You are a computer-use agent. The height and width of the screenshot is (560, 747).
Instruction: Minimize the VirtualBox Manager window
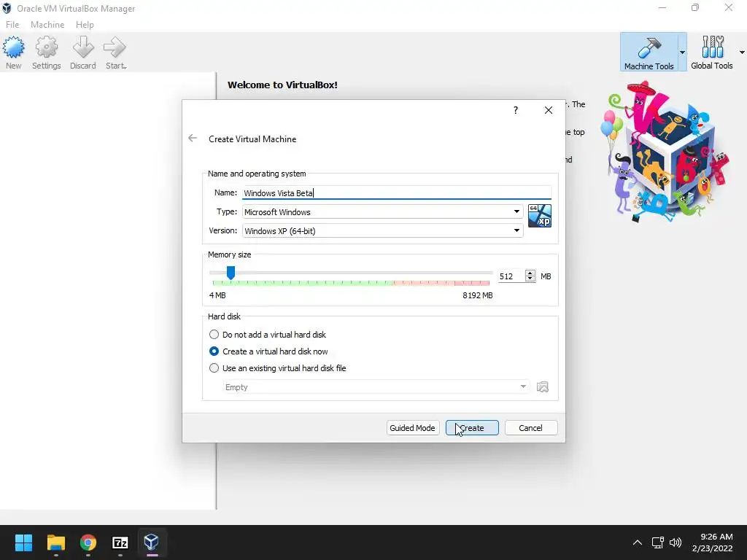[x=662, y=7]
